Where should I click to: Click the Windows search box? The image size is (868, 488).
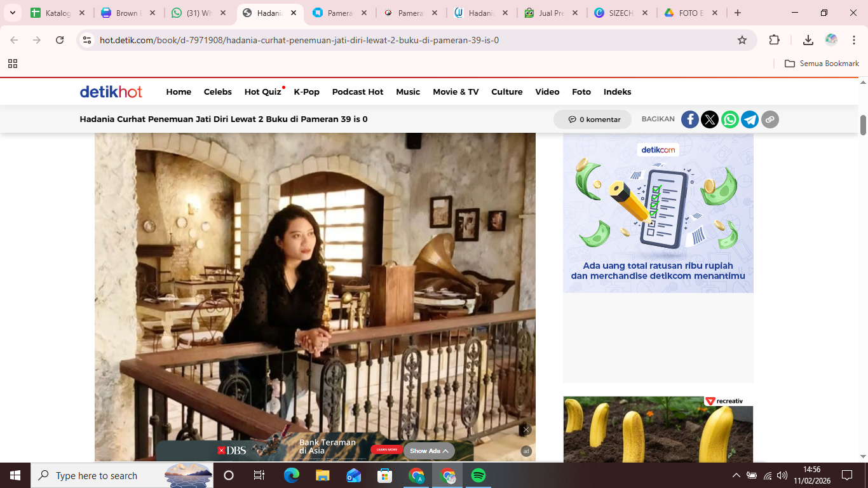tap(123, 475)
